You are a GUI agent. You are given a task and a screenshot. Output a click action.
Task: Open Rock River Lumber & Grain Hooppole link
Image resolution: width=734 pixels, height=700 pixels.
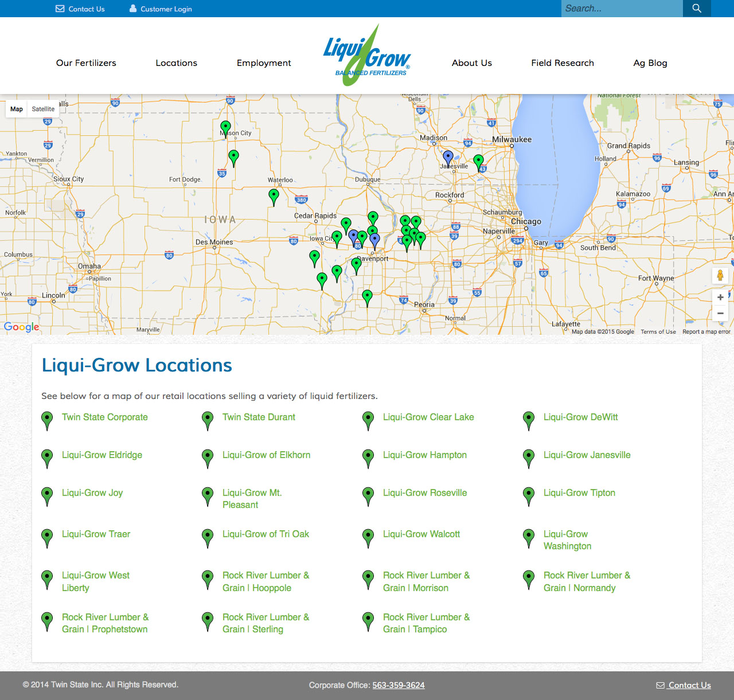[266, 581]
